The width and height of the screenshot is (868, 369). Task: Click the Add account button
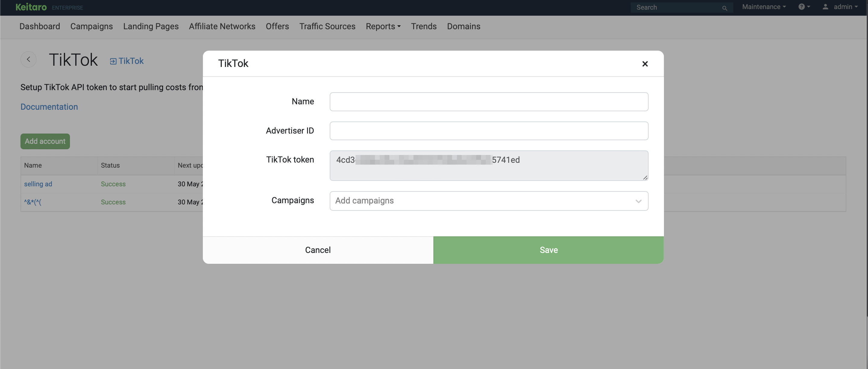pyautogui.click(x=45, y=141)
